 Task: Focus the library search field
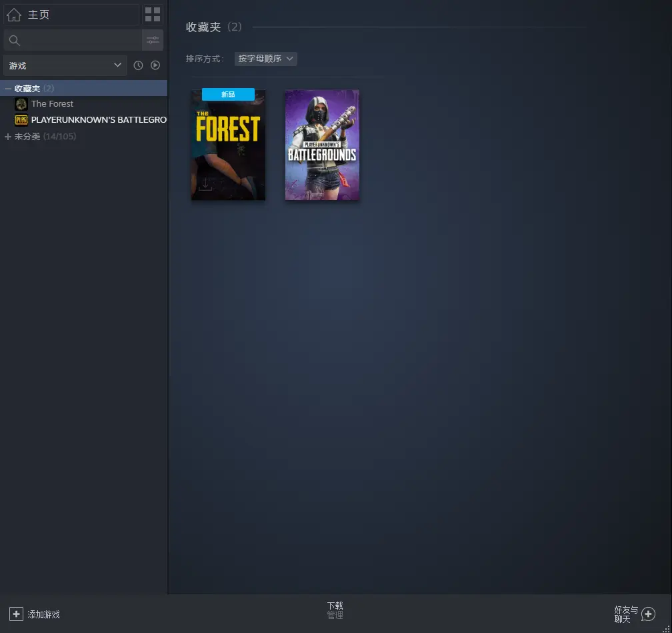[73, 40]
